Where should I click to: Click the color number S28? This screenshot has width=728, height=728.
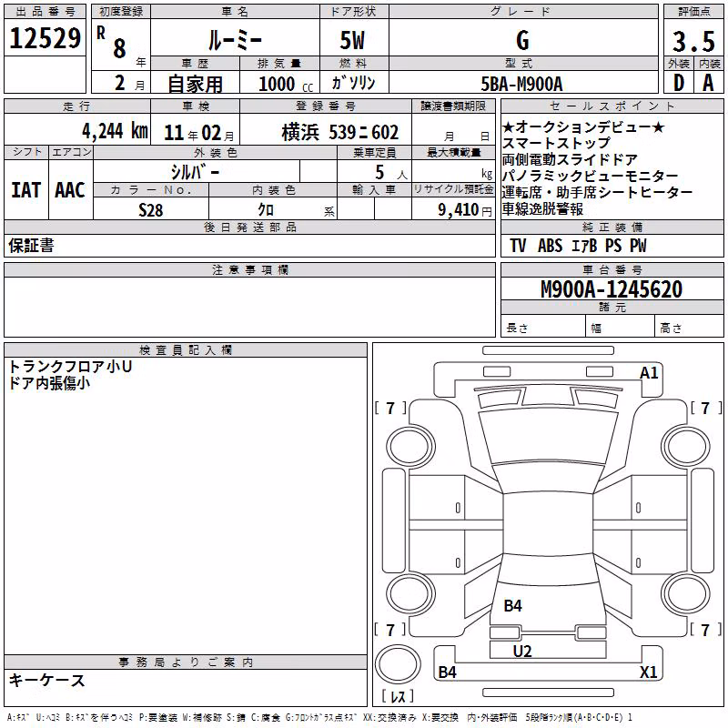150,209
